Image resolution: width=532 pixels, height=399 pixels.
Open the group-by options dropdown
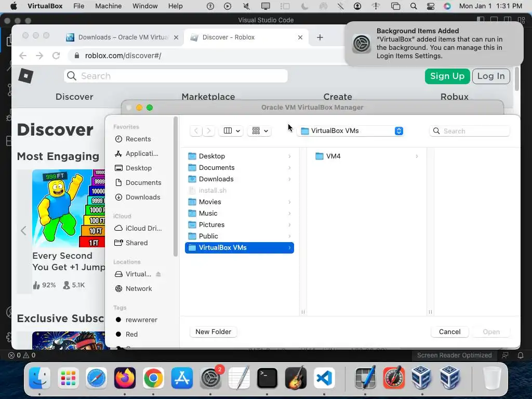pos(260,130)
